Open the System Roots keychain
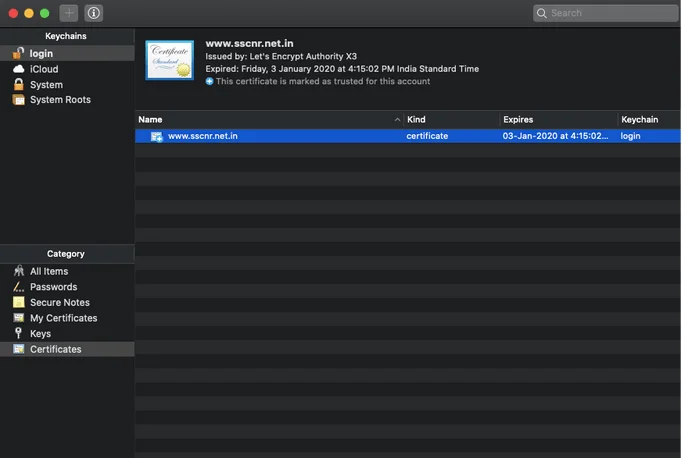Viewport: 682px width, 458px height. [60, 100]
